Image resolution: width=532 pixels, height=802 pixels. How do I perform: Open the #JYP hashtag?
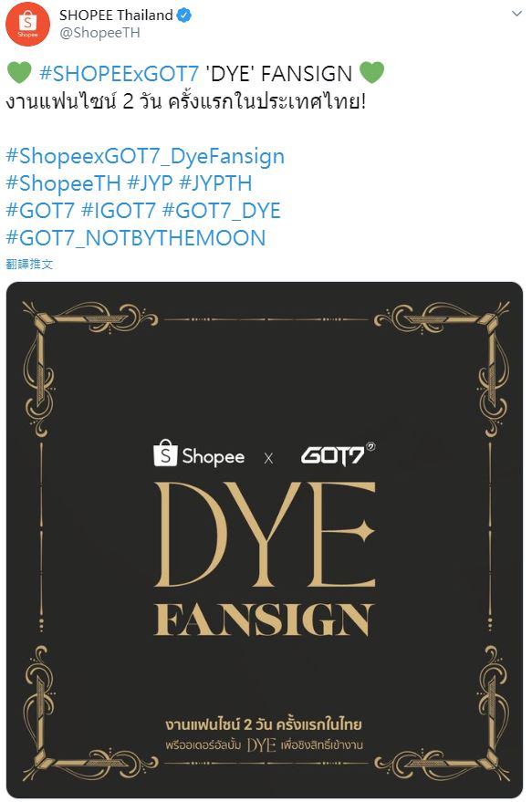[151, 183]
